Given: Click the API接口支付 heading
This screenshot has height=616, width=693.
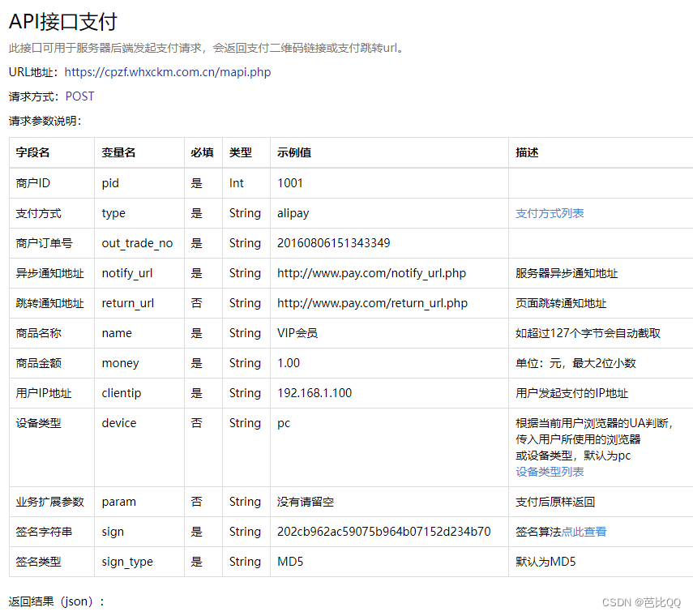Looking at the screenshot, I should pyautogui.click(x=63, y=22).
